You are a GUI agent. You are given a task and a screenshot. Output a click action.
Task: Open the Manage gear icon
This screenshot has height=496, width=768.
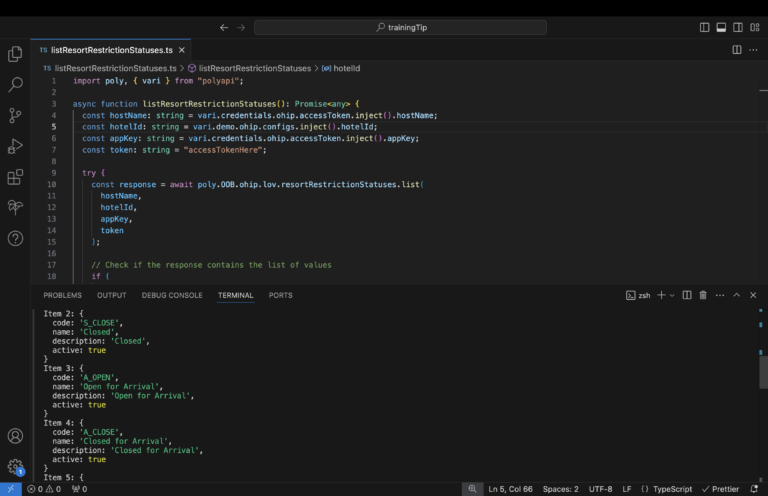pos(15,466)
